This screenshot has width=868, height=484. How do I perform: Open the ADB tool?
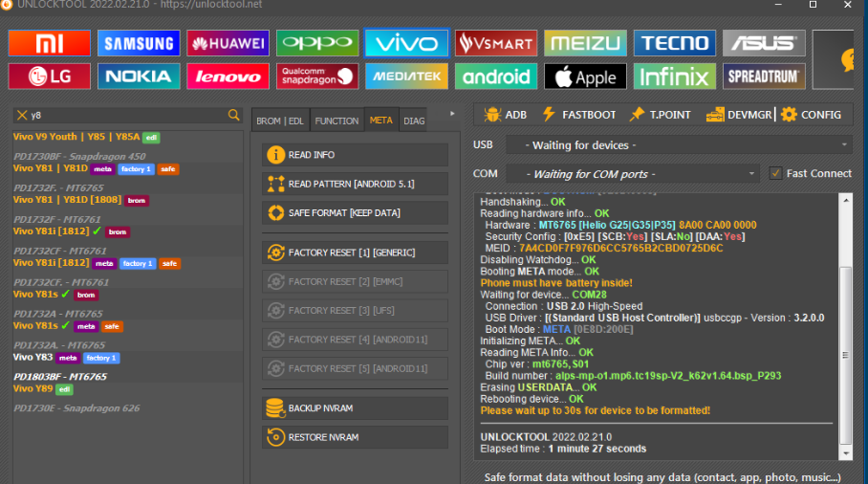[506, 115]
